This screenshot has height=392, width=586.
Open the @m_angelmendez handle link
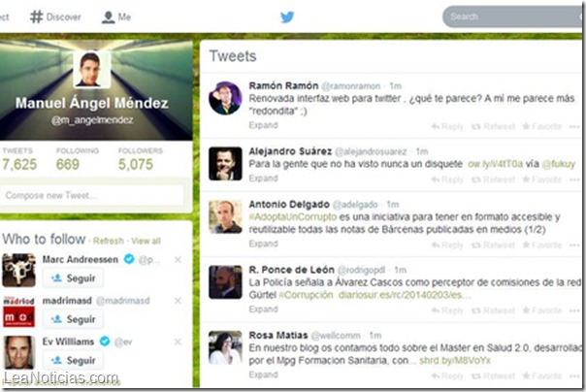92,120
